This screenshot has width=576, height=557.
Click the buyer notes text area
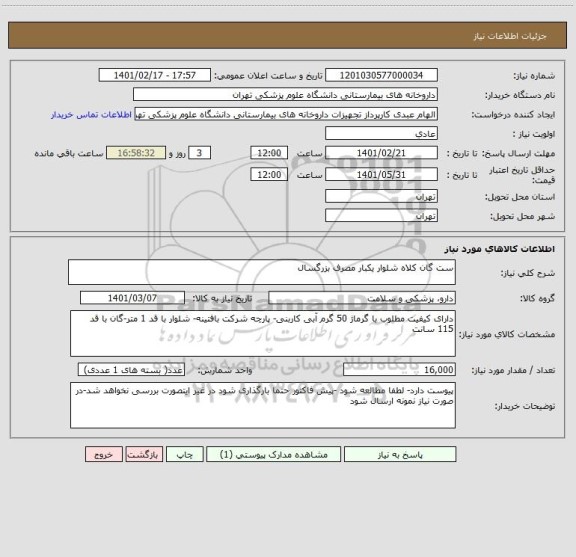click(x=263, y=405)
